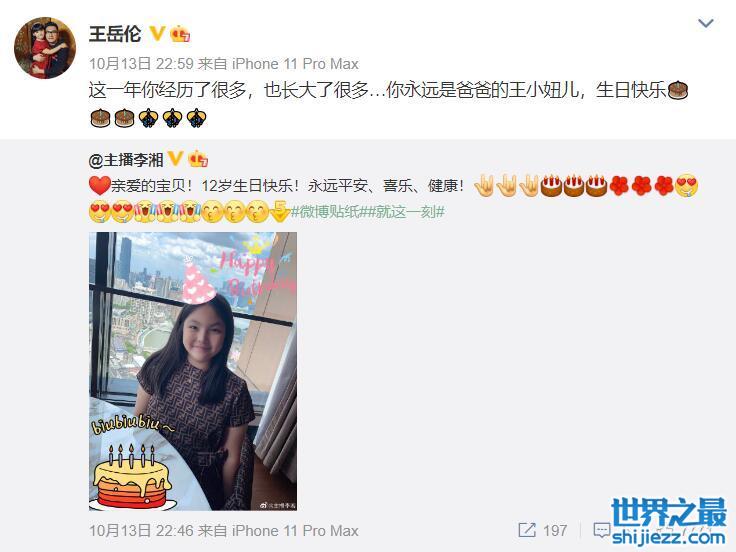Click iPhone 11 Pro Max source on top post
Screen dimensions: 736x552
click(x=295, y=63)
